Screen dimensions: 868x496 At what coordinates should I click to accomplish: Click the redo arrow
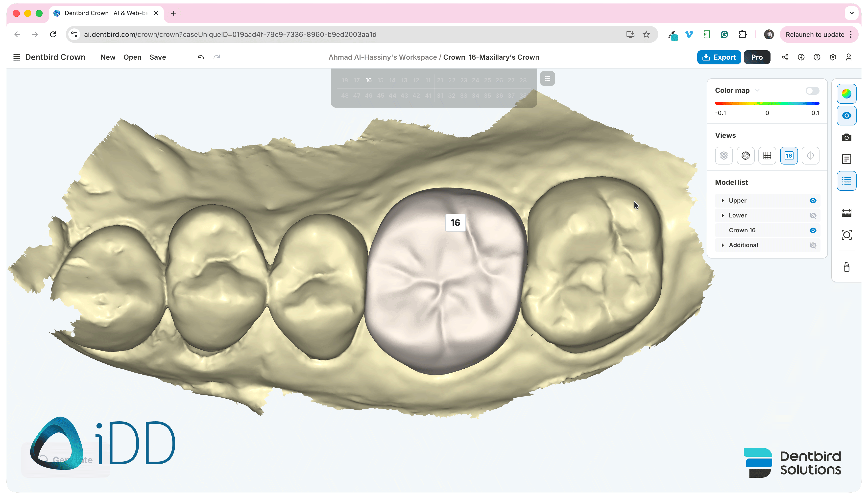(217, 57)
